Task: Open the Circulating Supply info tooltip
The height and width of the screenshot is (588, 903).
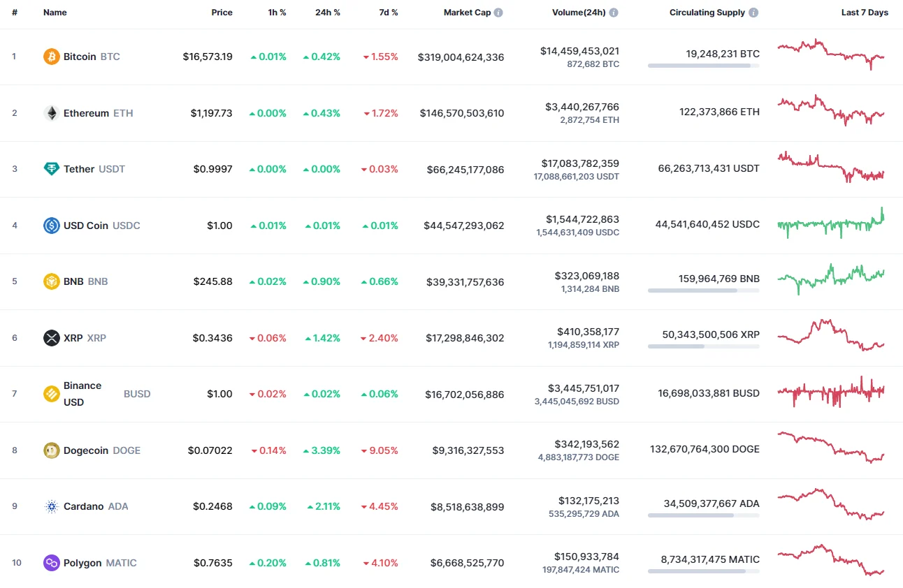Action: pyautogui.click(x=753, y=12)
